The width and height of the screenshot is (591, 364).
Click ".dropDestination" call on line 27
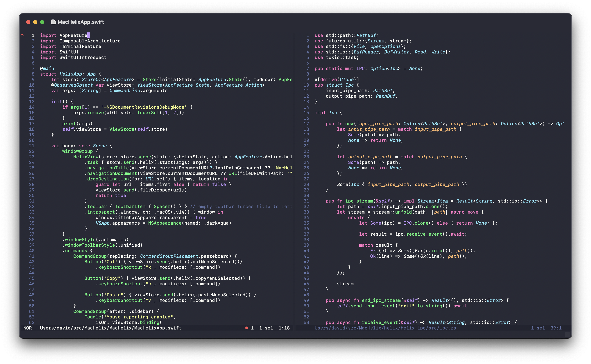(107, 179)
